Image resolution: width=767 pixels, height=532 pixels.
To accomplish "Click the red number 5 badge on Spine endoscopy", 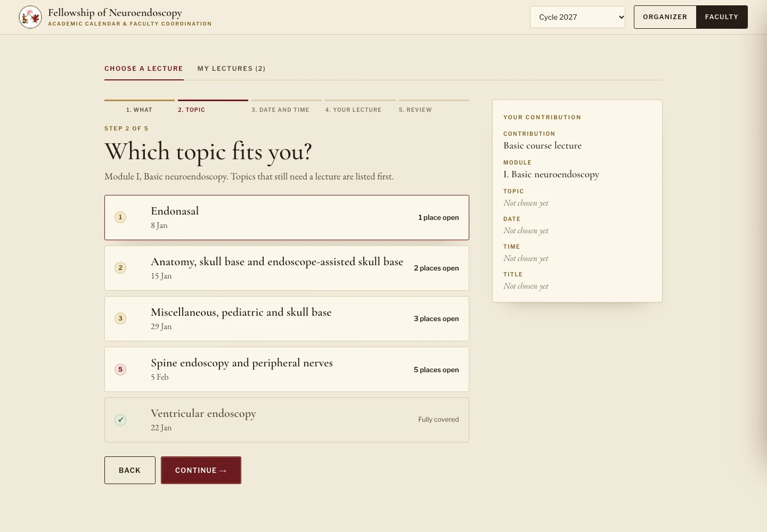I will (120, 370).
